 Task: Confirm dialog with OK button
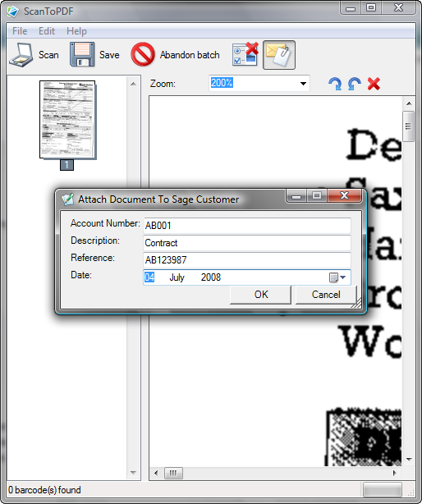[260, 295]
